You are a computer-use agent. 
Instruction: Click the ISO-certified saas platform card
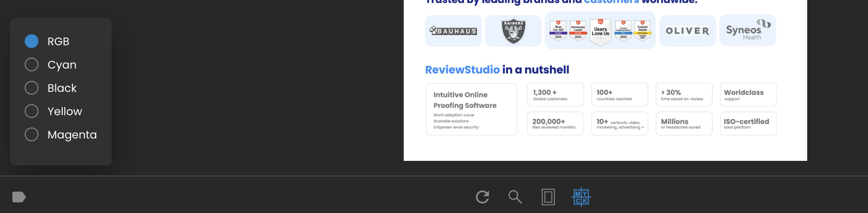[x=748, y=124]
